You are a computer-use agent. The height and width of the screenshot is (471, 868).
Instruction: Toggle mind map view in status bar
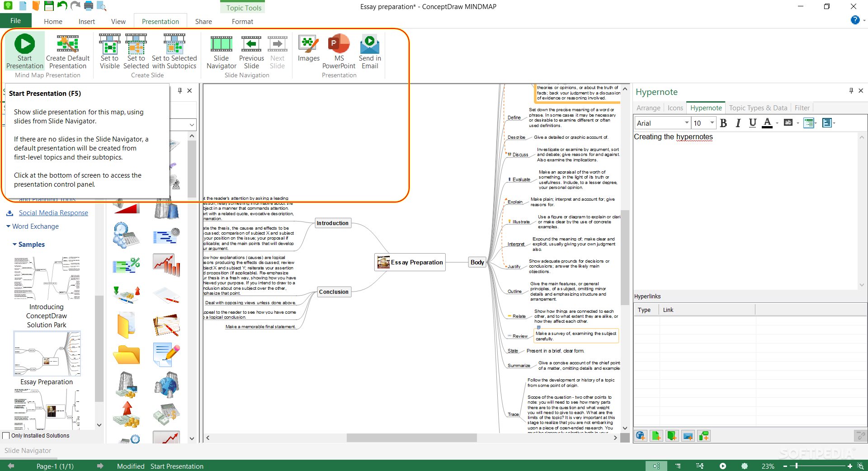[x=656, y=466]
